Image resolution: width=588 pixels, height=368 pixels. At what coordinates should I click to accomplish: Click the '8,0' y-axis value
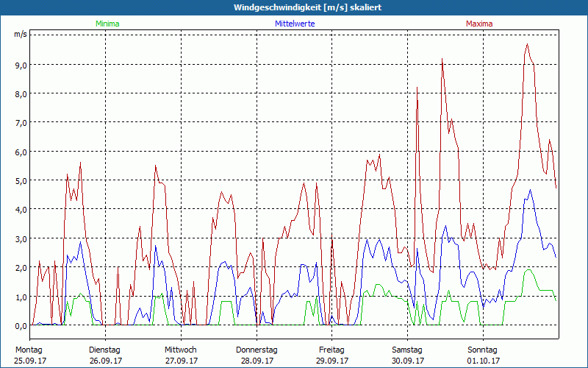coord(21,94)
